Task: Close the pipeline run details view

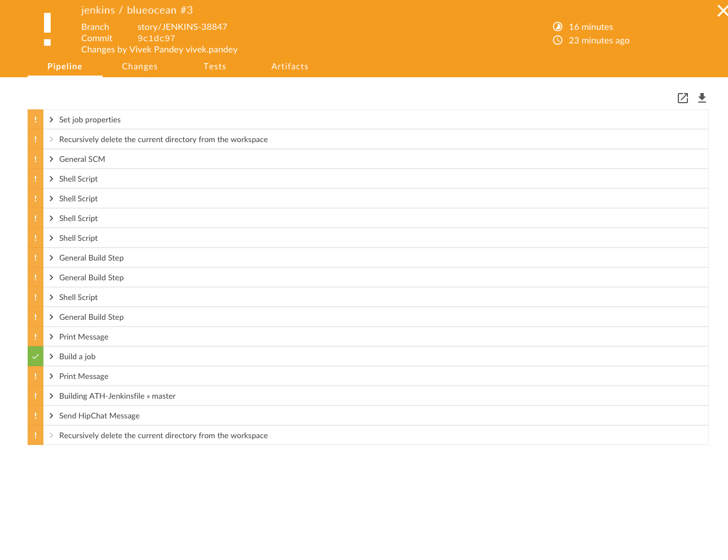Action: coord(722,11)
